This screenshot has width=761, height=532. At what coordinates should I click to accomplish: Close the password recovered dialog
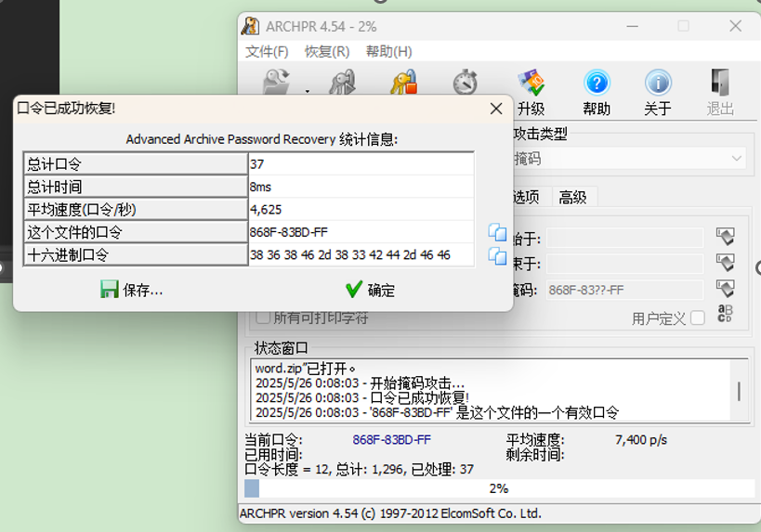click(x=496, y=109)
